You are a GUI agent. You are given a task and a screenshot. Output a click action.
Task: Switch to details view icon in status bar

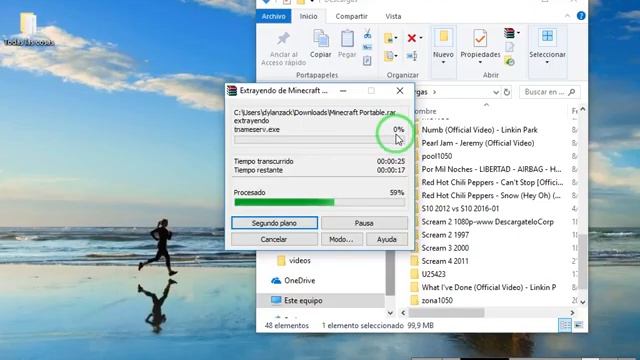click(x=565, y=325)
